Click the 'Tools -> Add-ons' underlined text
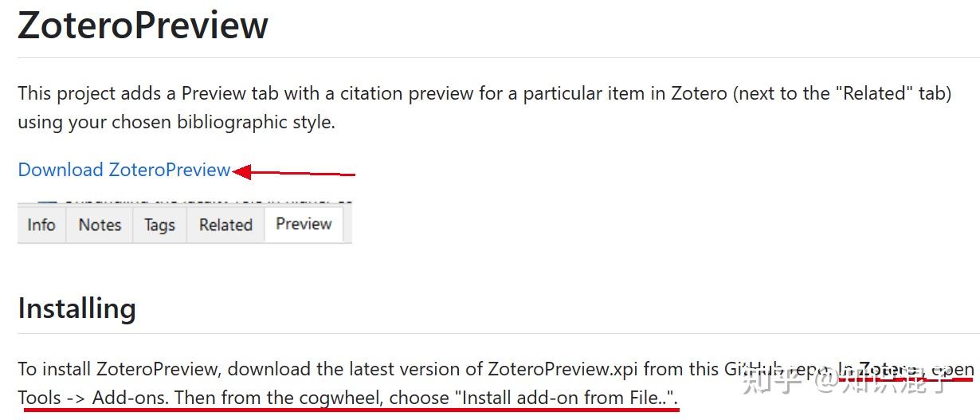The height and width of the screenshot is (420, 980). (86, 397)
